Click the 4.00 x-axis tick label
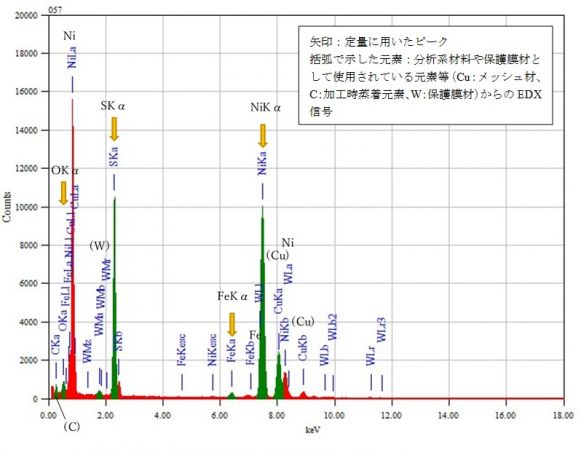The image size is (581, 450). pyautogui.click(x=162, y=416)
